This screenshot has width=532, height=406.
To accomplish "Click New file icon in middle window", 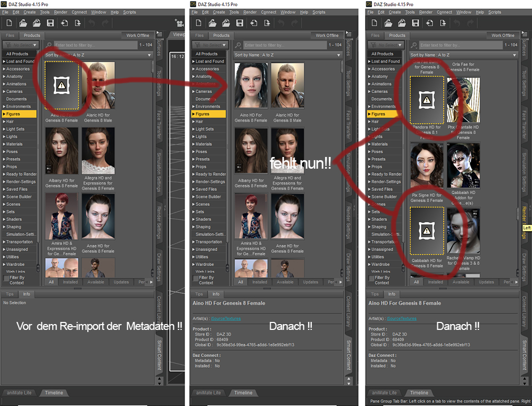I will [198, 23].
